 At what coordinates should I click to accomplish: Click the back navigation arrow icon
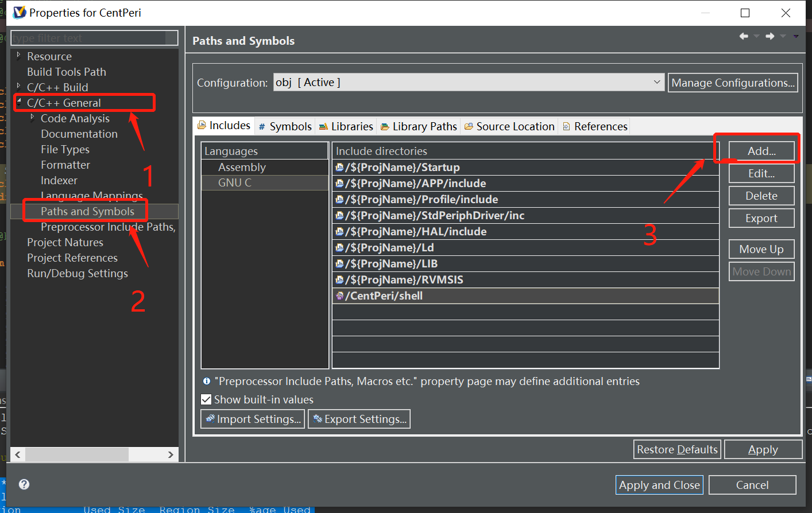pyautogui.click(x=744, y=36)
